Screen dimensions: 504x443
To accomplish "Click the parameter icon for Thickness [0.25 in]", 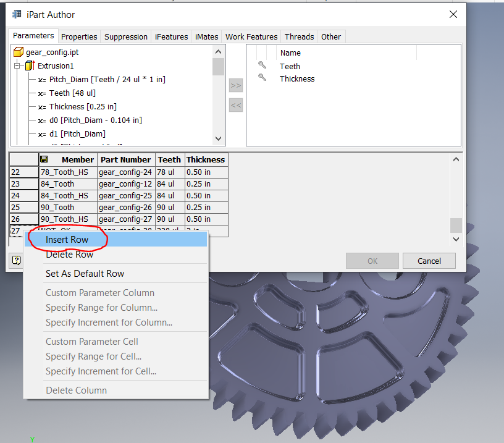I will [42, 107].
